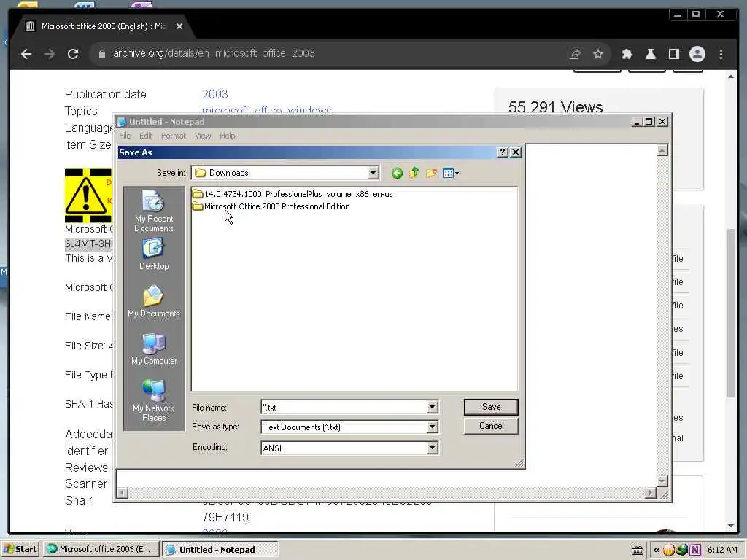Screen dimensions: 747x560
Task: Click the share page icon in address bar
Action: click(x=575, y=54)
